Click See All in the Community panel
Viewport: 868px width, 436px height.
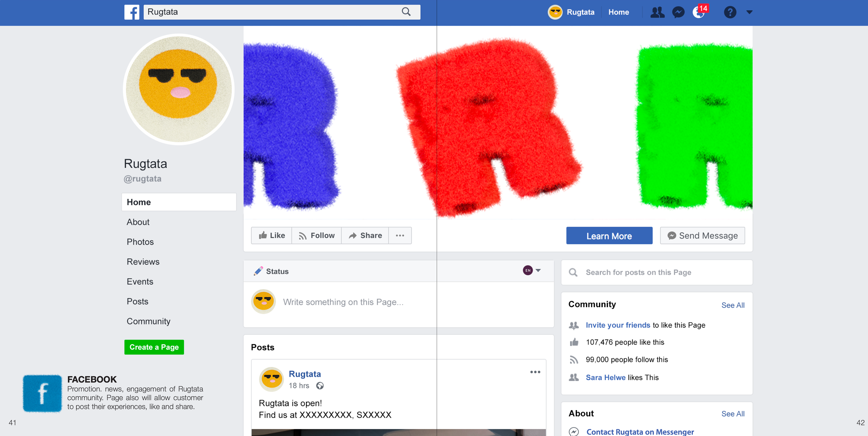coord(733,305)
